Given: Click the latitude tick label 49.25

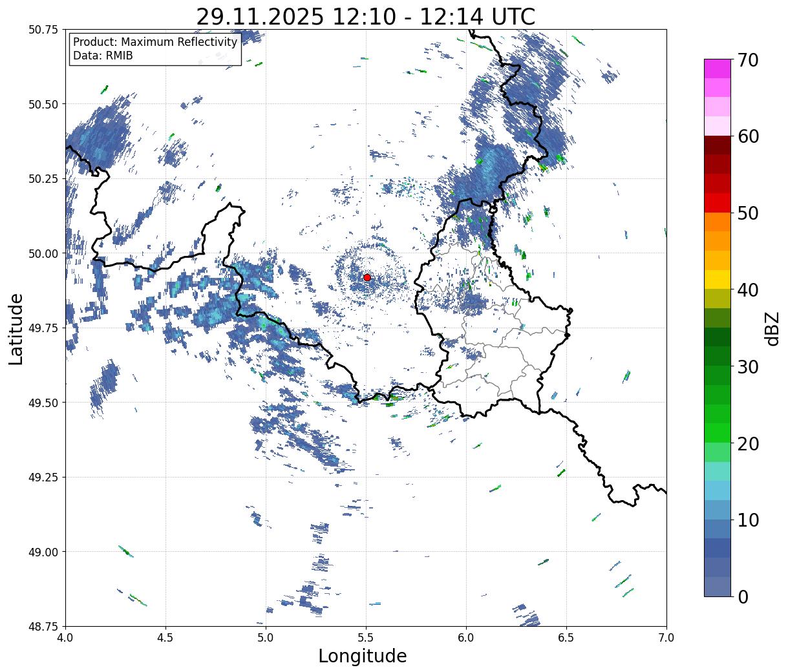Looking at the screenshot, I should (43, 477).
